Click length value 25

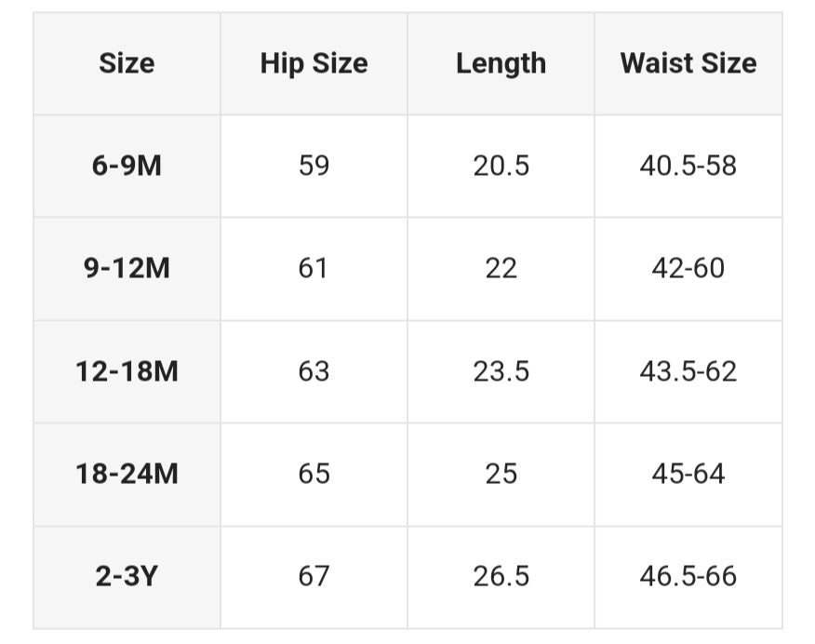click(501, 474)
